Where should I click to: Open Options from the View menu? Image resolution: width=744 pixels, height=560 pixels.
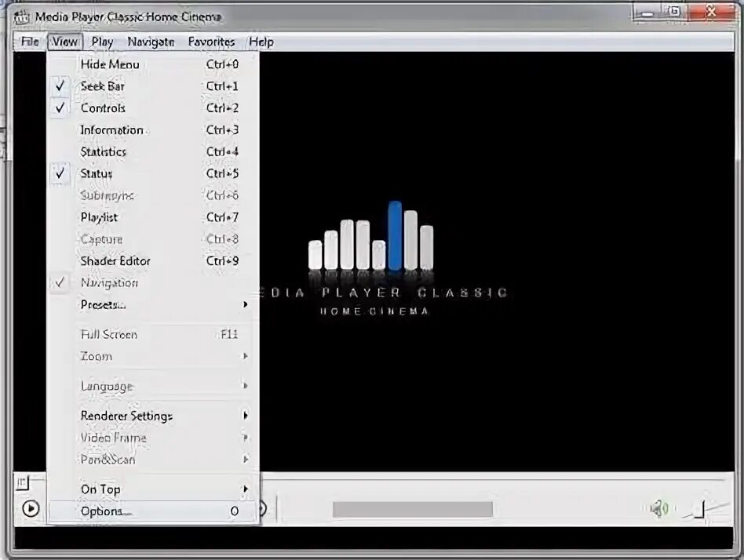click(153, 511)
